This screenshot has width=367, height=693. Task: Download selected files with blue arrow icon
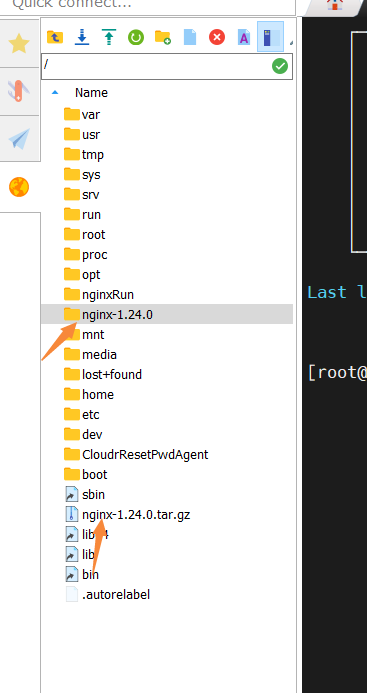point(82,37)
